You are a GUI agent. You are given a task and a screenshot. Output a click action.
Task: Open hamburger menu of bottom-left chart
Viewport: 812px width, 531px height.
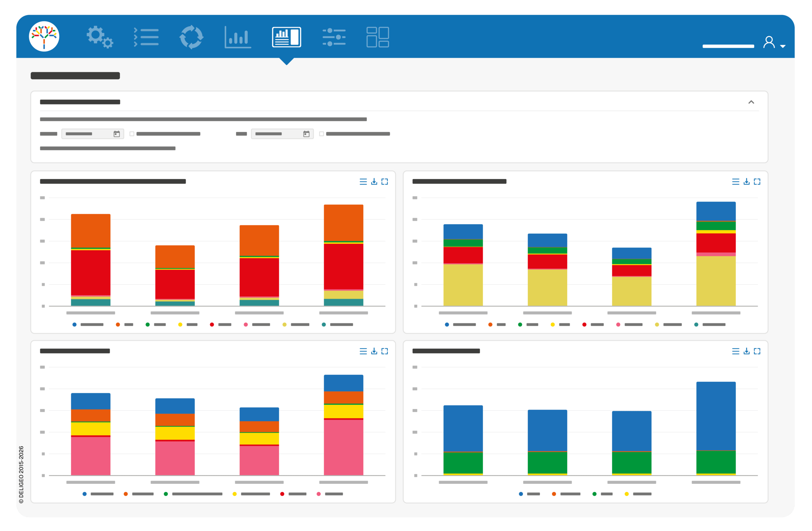point(363,351)
